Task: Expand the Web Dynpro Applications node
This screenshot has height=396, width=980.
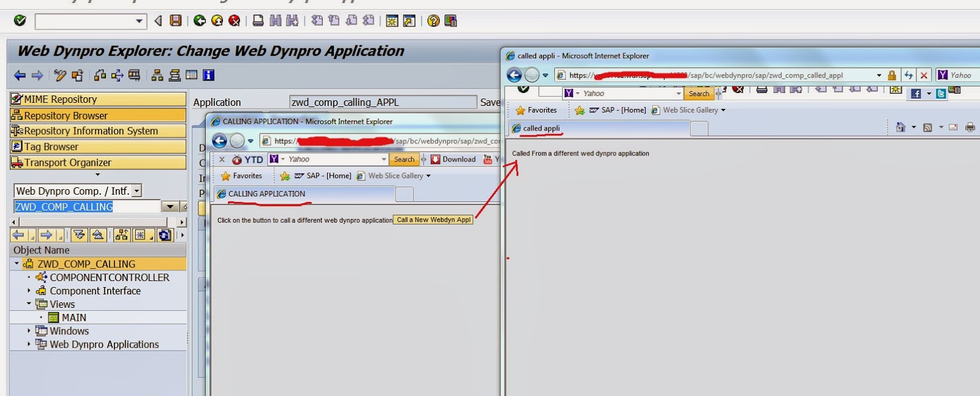Action: (29, 345)
